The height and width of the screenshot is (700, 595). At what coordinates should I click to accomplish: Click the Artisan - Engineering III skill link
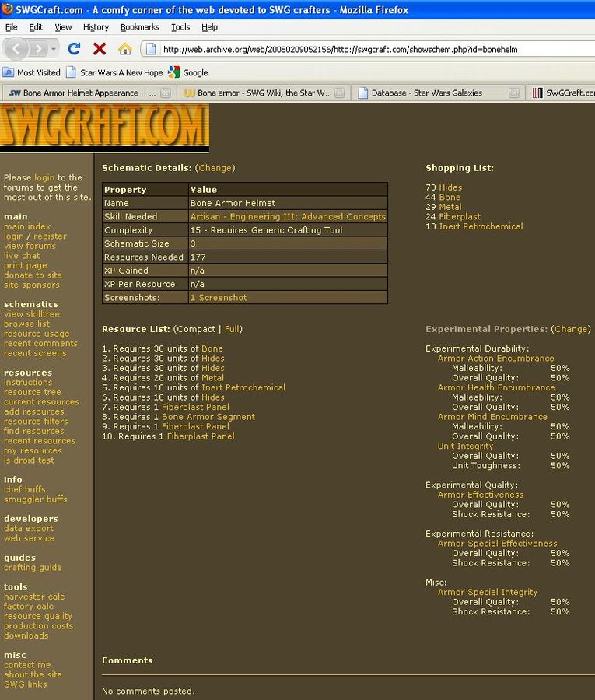[x=287, y=217]
